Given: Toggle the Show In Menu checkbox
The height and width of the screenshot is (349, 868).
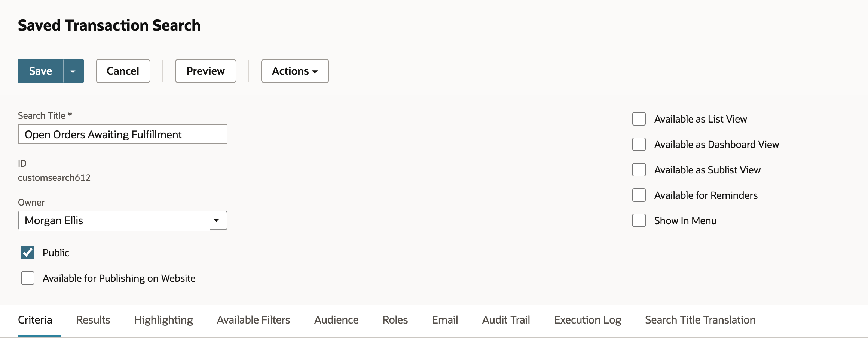Looking at the screenshot, I should [x=639, y=220].
